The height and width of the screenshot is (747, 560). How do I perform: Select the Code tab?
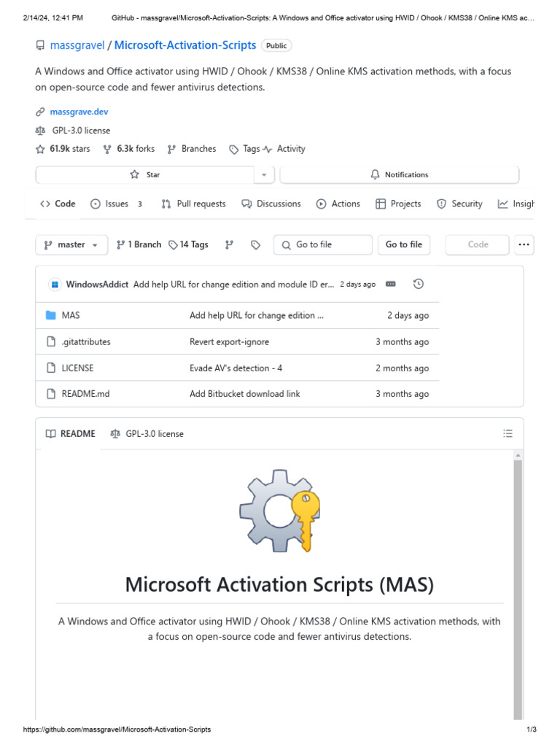point(58,204)
